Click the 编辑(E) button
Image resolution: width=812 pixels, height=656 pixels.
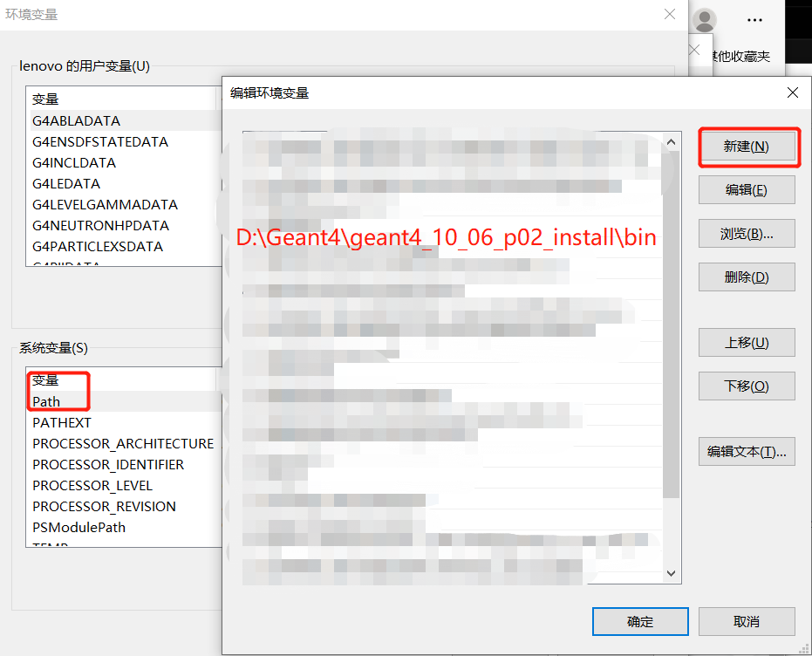point(748,190)
